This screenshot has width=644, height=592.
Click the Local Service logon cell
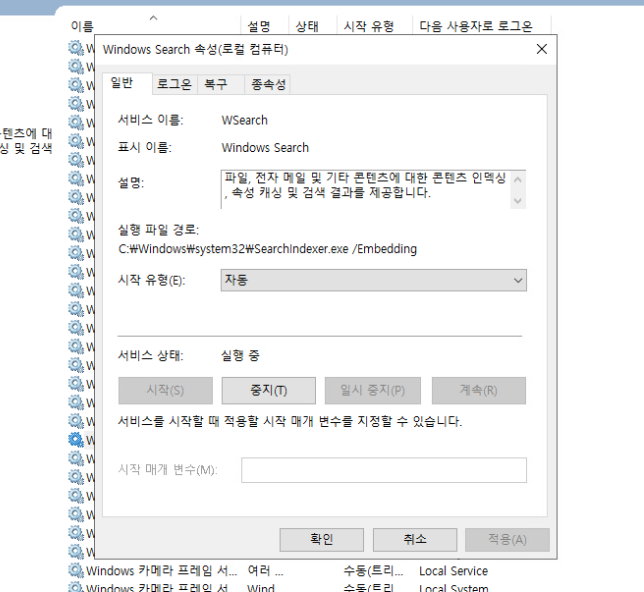point(453,571)
